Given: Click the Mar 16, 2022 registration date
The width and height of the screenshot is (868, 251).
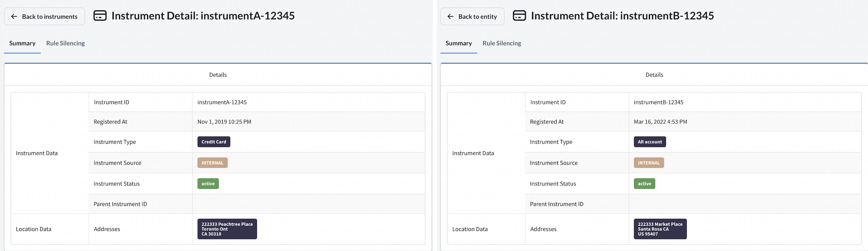Looking at the screenshot, I should (x=660, y=122).
